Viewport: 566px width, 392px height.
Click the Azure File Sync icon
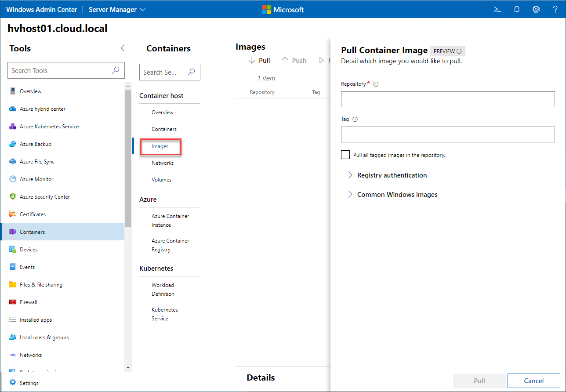(x=13, y=162)
